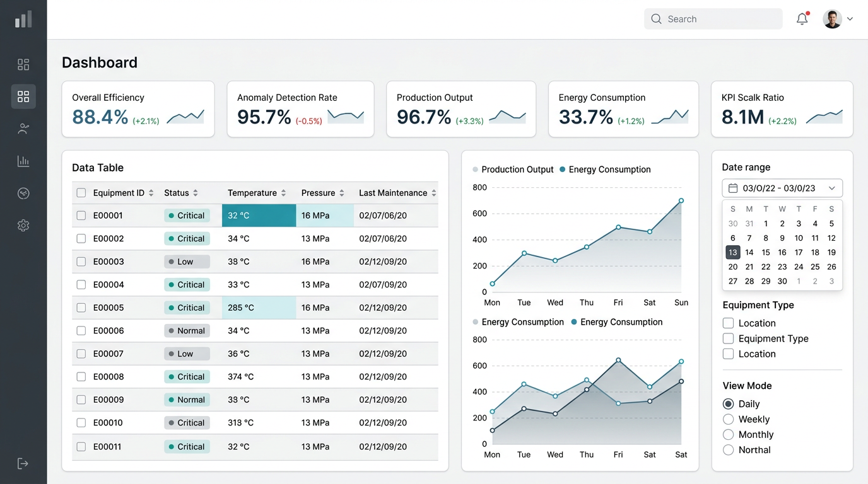Click the Production Output sparkline
This screenshot has height=484, width=868.
[x=508, y=117]
